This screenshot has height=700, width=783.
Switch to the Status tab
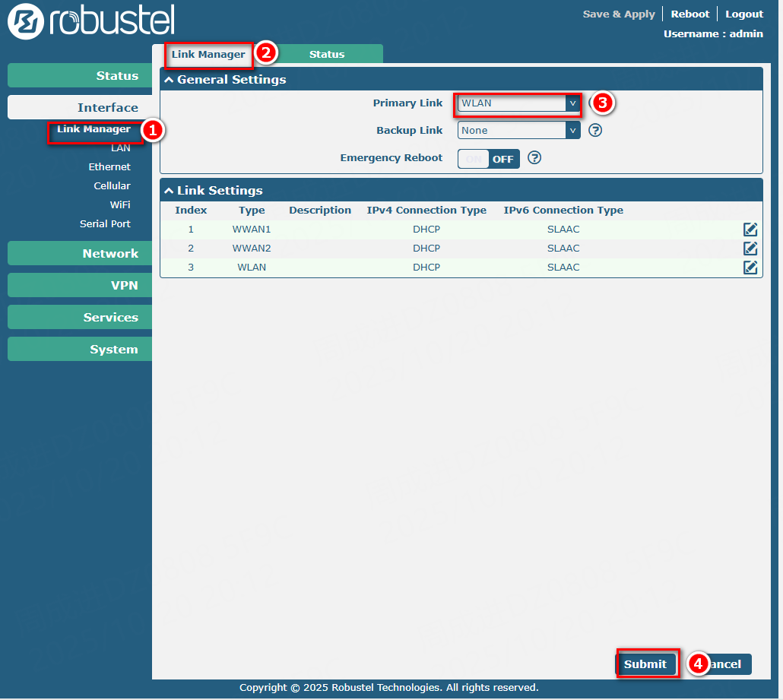pyautogui.click(x=327, y=55)
